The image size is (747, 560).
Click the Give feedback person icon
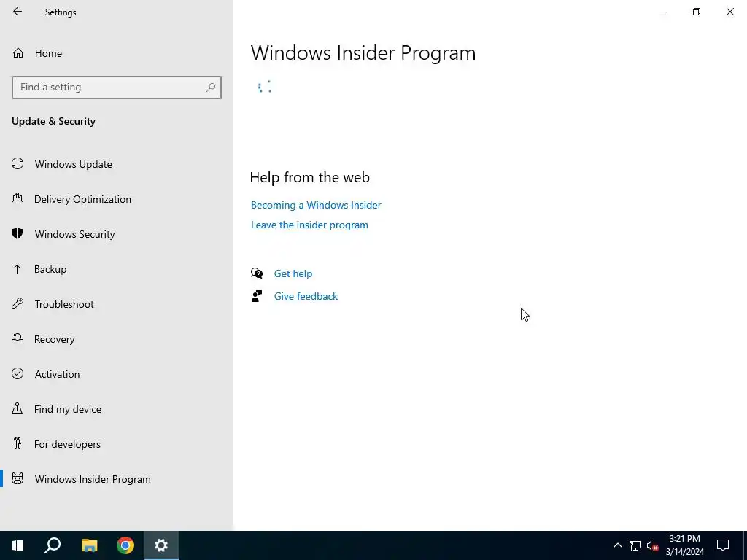[257, 296]
